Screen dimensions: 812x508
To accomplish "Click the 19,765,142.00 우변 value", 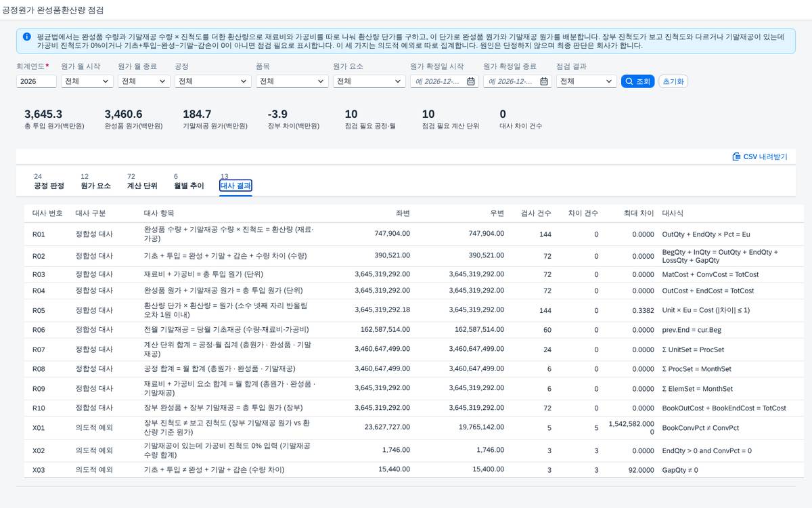I will point(481,427).
